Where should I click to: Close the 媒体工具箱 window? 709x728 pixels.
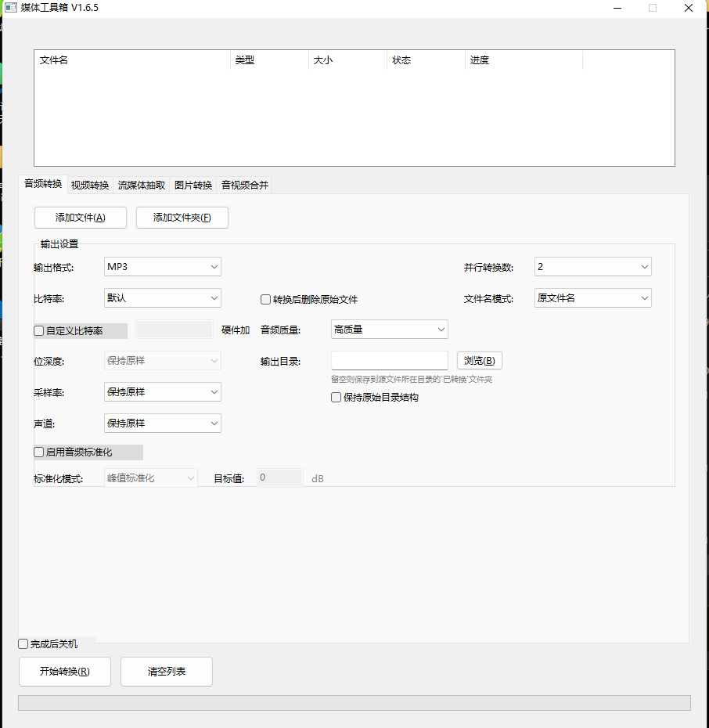click(x=689, y=8)
